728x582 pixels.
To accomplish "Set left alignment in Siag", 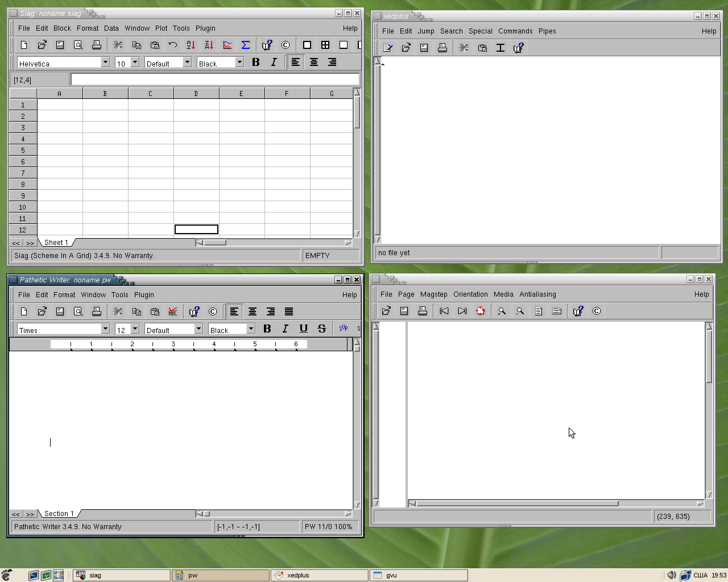I will (x=296, y=62).
